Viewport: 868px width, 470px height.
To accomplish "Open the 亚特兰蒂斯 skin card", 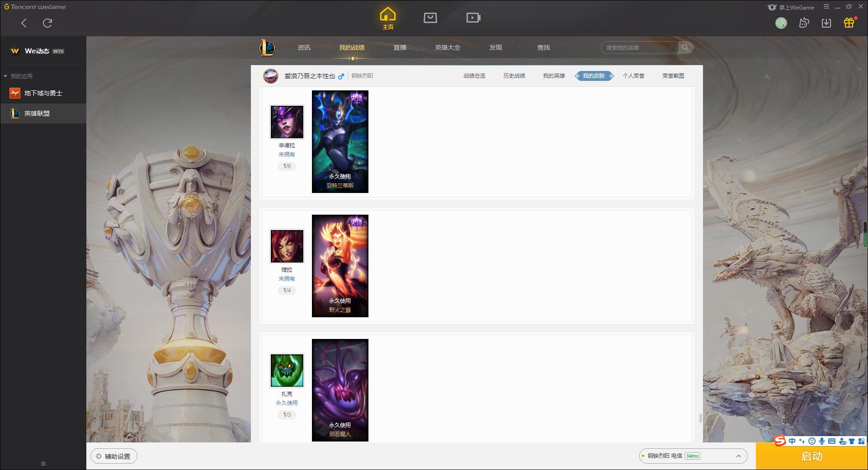I will [340, 141].
